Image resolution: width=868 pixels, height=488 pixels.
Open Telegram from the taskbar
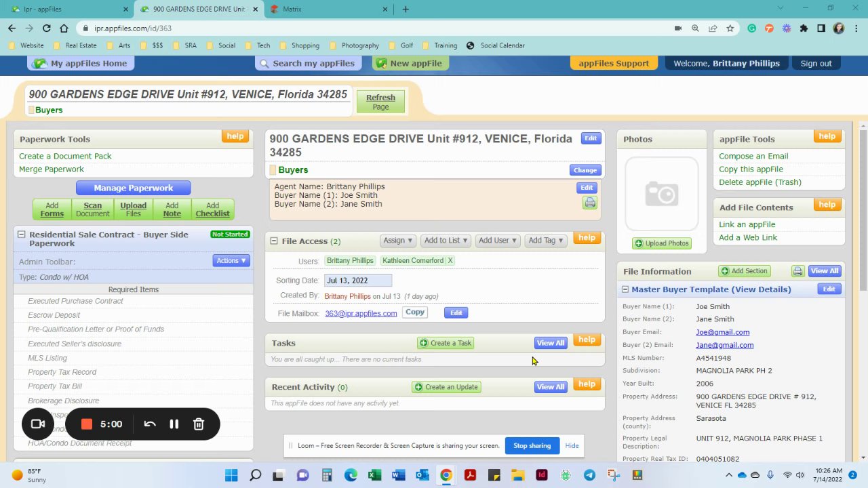pos(589,475)
